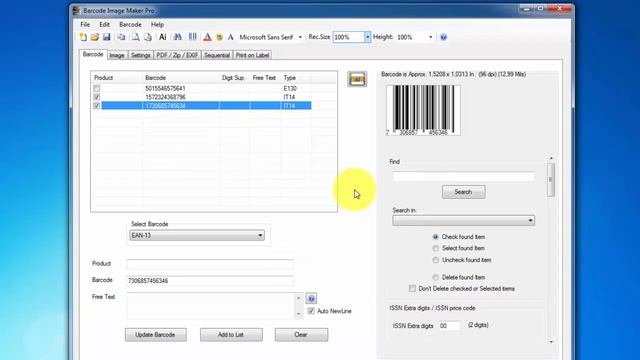The width and height of the screenshot is (640, 360).
Task: Switch to the Image tab
Action: pos(117,55)
